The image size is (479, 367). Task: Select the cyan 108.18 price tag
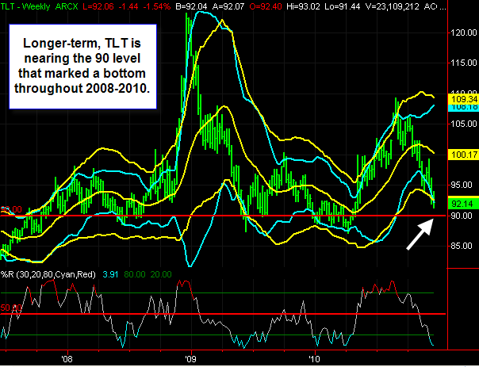coord(464,107)
